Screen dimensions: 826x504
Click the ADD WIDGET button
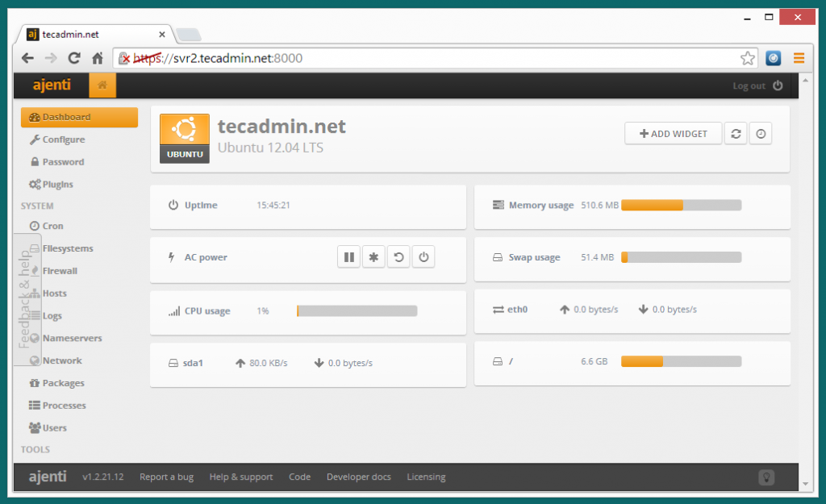tap(673, 134)
